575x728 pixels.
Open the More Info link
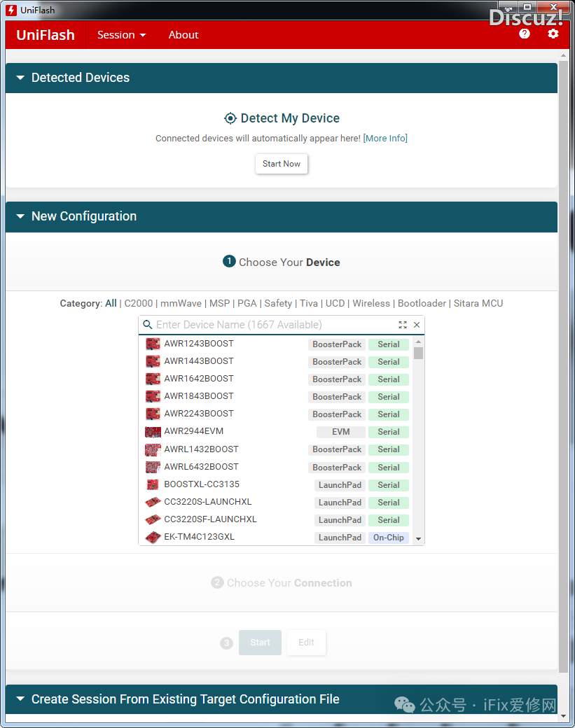tap(385, 139)
